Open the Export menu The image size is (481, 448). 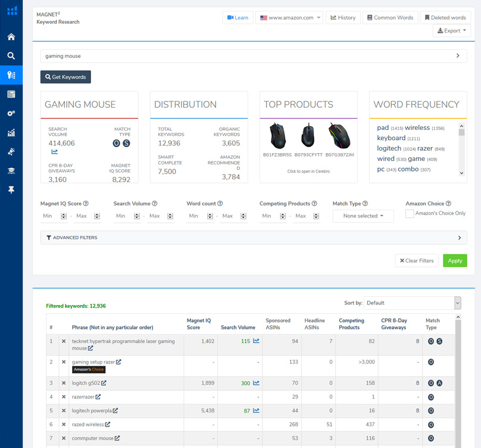(452, 31)
